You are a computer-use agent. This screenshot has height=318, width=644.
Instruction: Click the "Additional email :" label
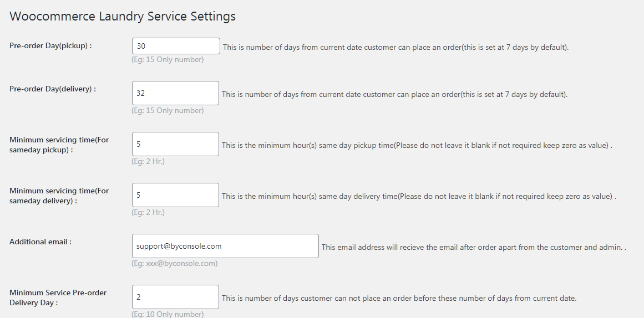point(40,242)
